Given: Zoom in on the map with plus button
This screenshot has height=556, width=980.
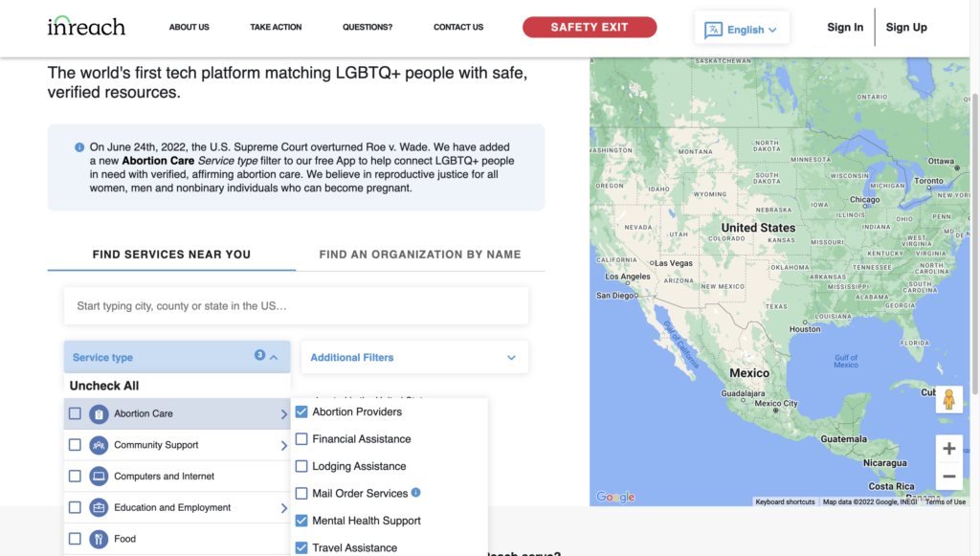Looking at the screenshot, I should pos(948,449).
